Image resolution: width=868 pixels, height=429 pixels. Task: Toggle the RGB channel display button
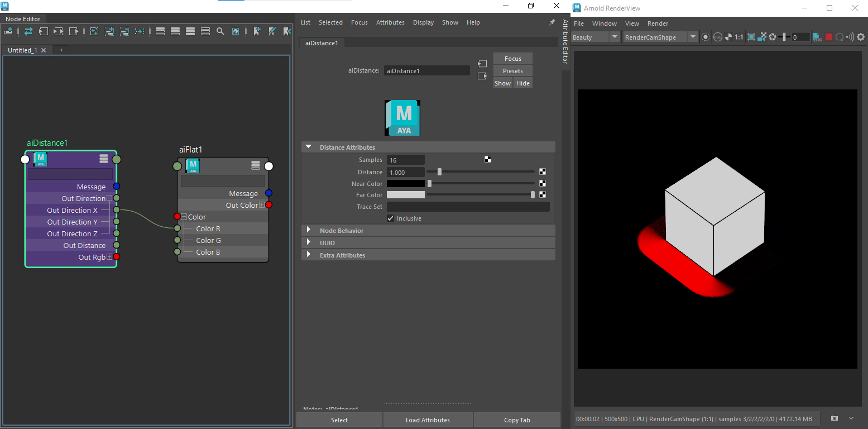point(717,37)
